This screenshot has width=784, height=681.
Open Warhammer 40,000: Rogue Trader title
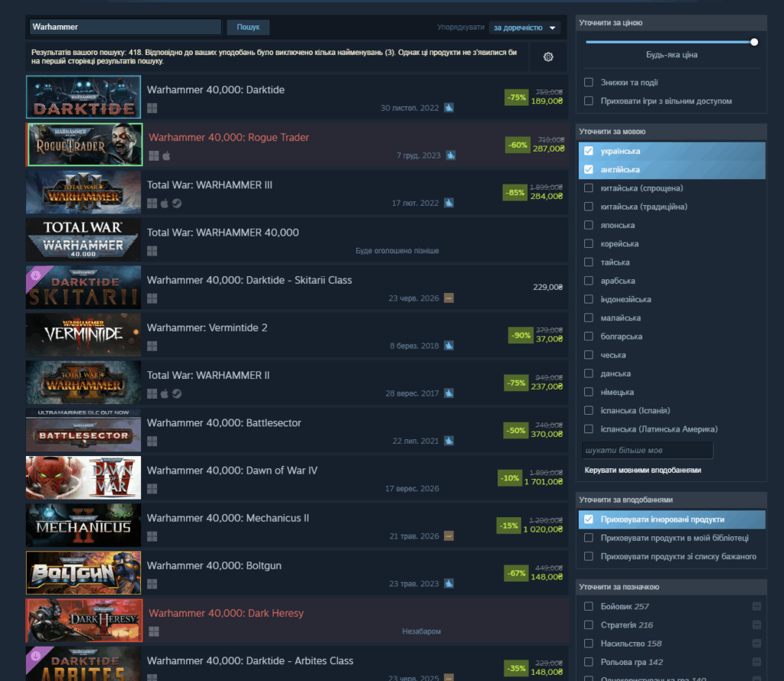[228, 138]
